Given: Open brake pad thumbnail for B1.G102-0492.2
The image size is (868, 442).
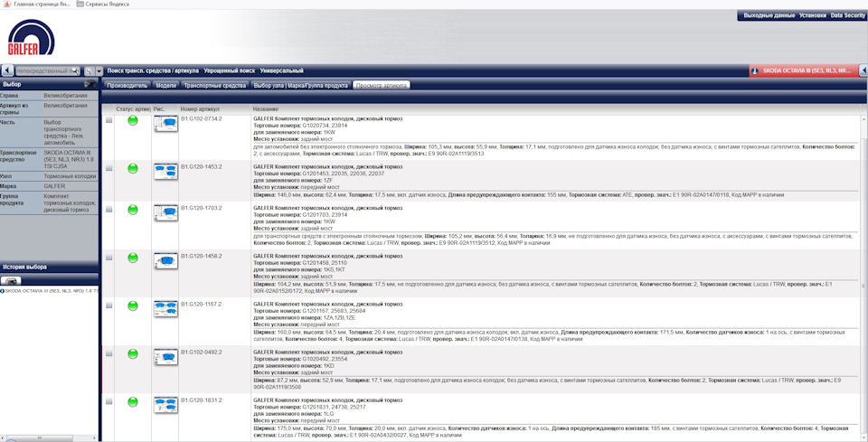Looking at the screenshot, I should tap(165, 357).
